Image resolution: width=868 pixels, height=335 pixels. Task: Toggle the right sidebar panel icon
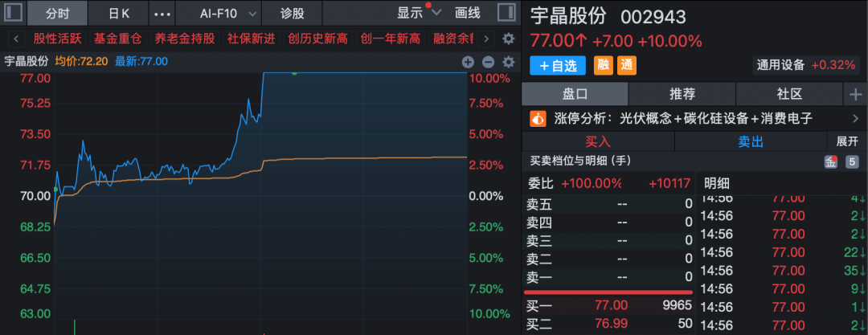506,13
